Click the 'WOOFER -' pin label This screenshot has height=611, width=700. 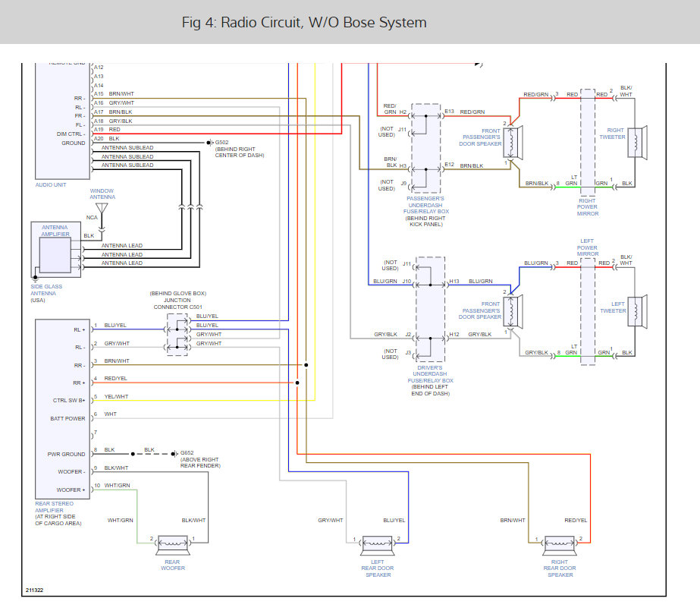click(71, 472)
